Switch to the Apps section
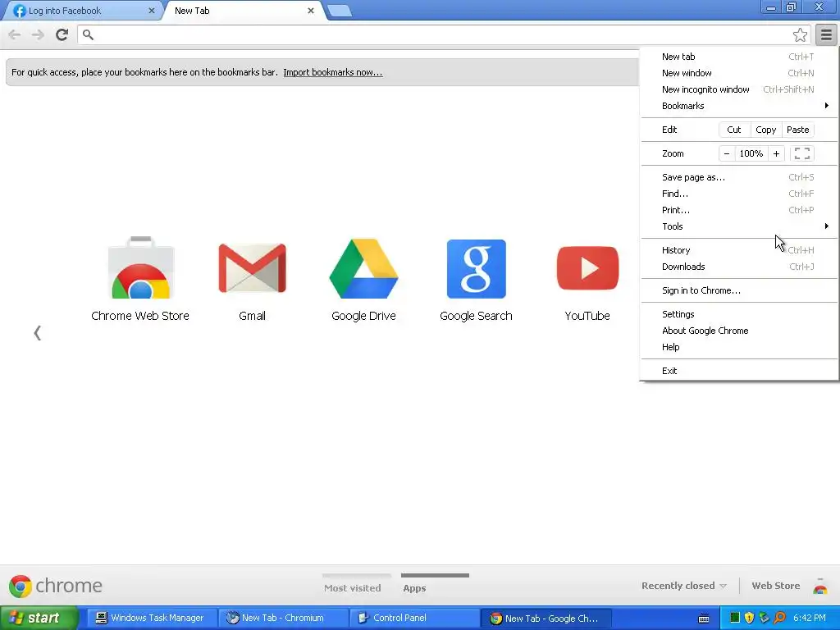This screenshot has height=630, width=840. 414,587
